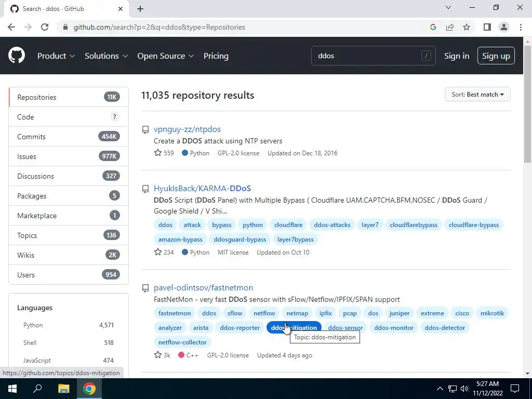Click the amazon-bypass topic tag
Viewport: 532px width, 399px height.
[180, 240]
